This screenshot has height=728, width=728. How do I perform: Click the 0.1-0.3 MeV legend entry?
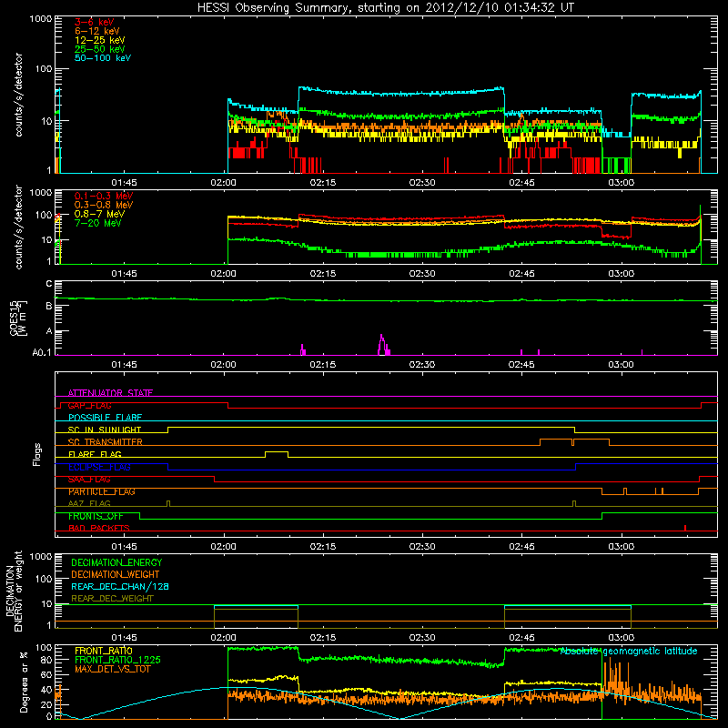coord(104,196)
